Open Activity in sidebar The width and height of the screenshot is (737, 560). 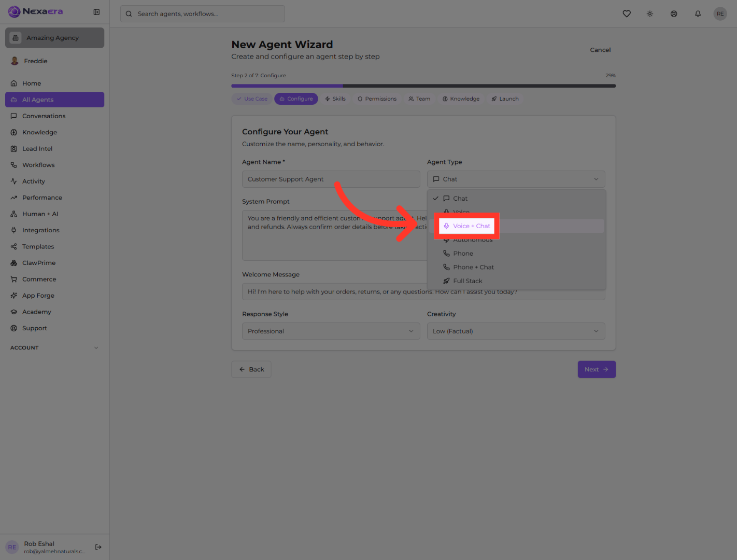pyautogui.click(x=54, y=181)
